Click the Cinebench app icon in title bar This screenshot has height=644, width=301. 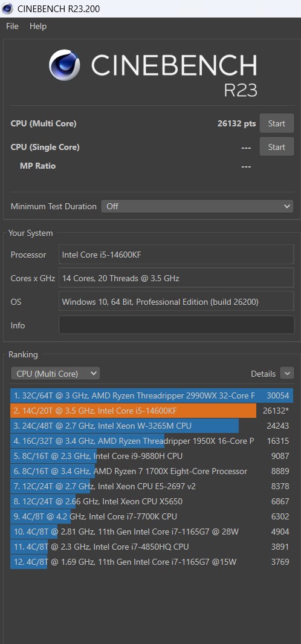pos(7,8)
